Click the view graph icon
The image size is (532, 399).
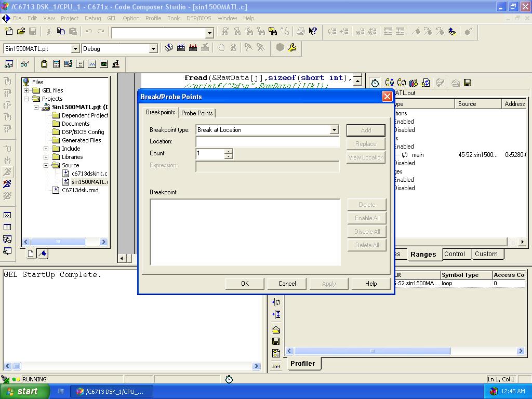coord(92,64)
